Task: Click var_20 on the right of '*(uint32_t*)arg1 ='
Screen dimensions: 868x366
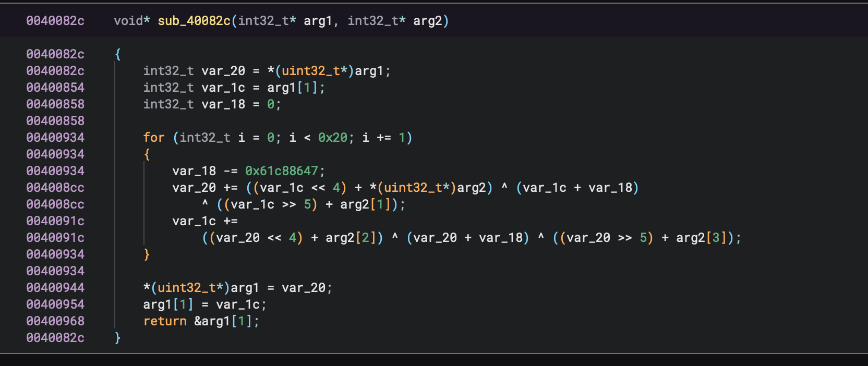Action: click(x=304, y=288)
